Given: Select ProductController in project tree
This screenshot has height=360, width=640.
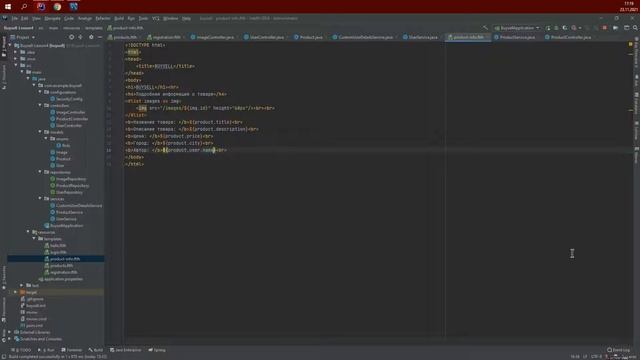Looking at the screenshot, I should (x=69, y=119).
